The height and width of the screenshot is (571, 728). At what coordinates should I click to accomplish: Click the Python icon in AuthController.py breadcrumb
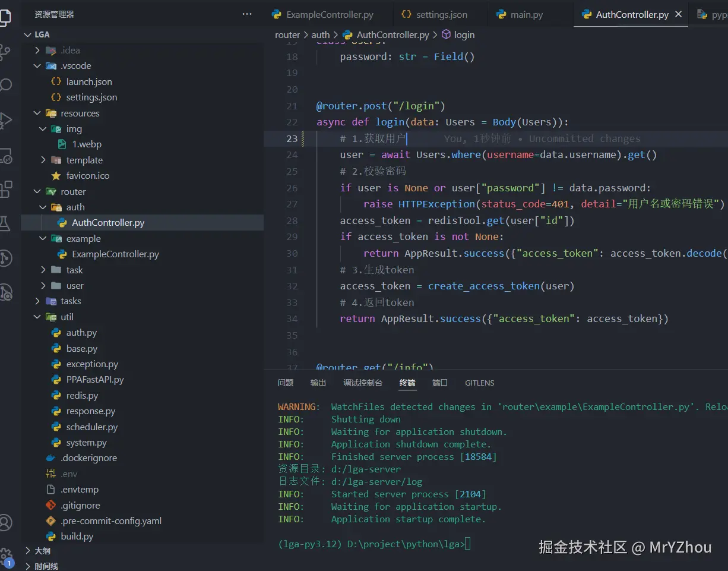click(x=348, y=34)
